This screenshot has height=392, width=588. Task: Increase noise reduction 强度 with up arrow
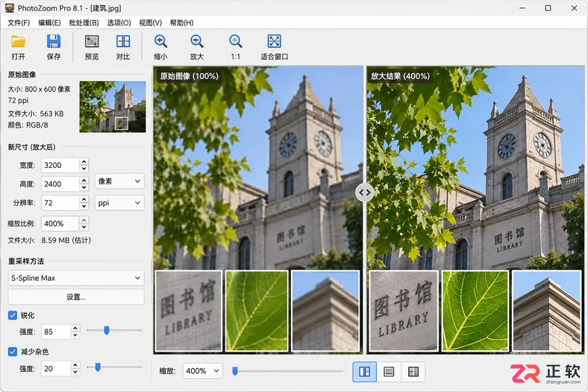75,365
